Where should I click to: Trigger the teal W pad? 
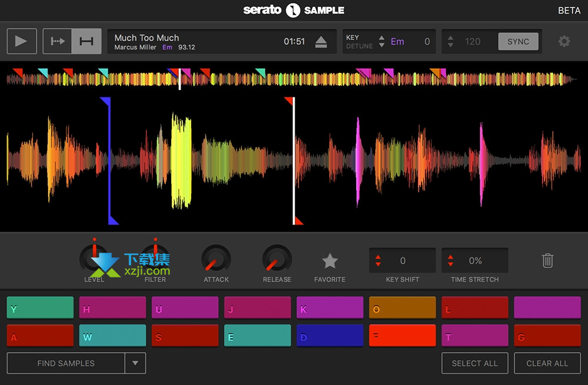pos(112,336)
